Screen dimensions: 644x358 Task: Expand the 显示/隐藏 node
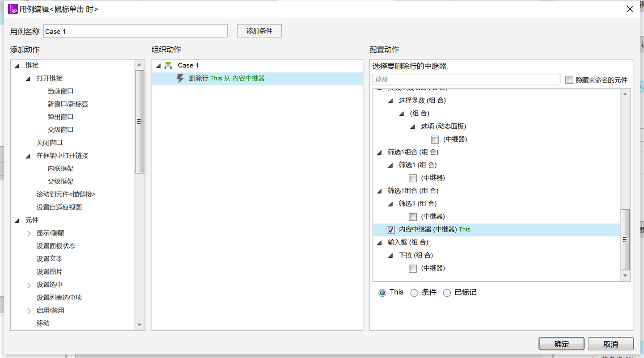[x=29, y=233]
